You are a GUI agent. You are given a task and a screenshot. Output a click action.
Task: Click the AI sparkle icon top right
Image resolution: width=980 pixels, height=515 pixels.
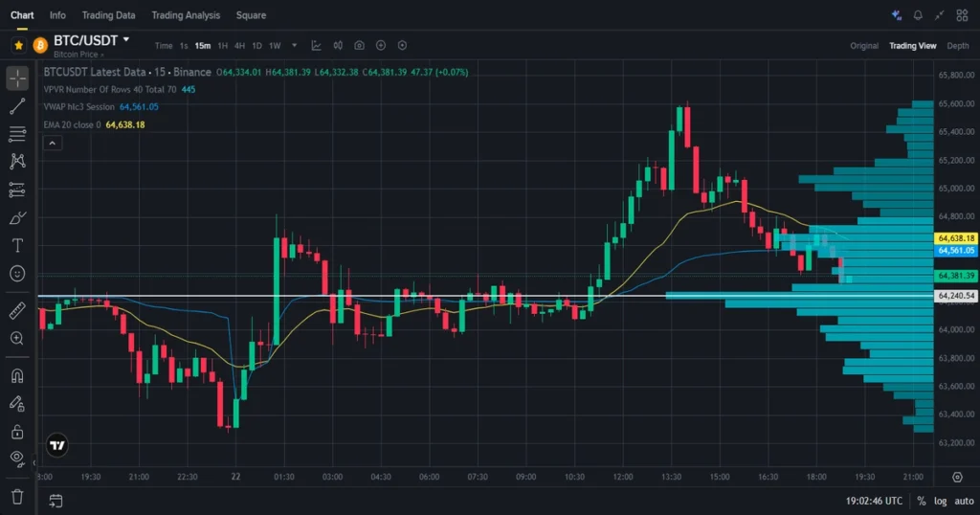[x=896, y=15]
